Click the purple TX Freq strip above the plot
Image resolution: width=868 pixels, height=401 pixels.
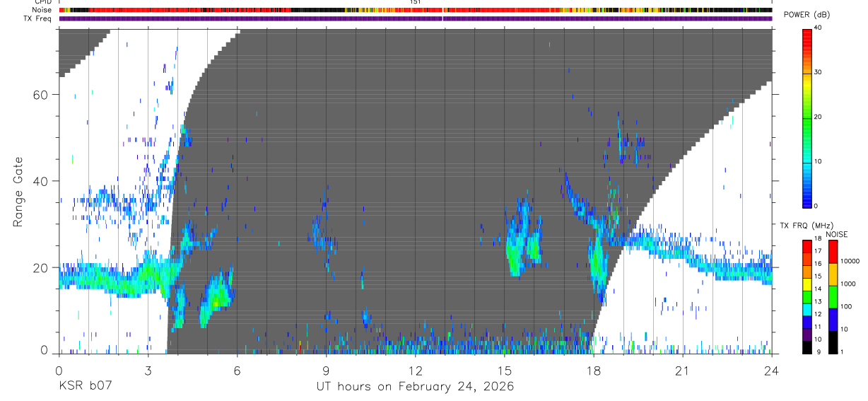pyautogui.click(x=415, y=18)
